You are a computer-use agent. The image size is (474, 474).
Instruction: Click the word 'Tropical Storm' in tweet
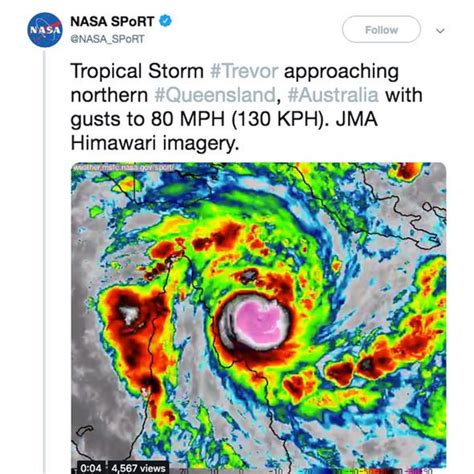[x=137, y=71]
